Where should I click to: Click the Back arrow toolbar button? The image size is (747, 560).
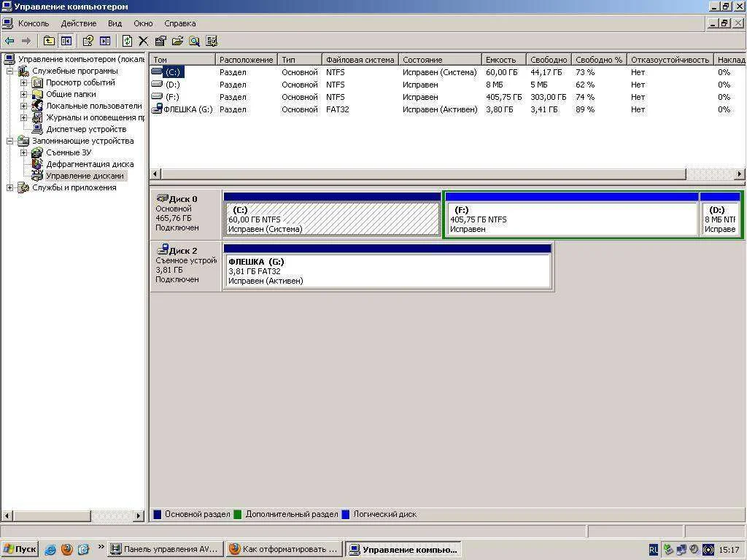click(9, 41)
